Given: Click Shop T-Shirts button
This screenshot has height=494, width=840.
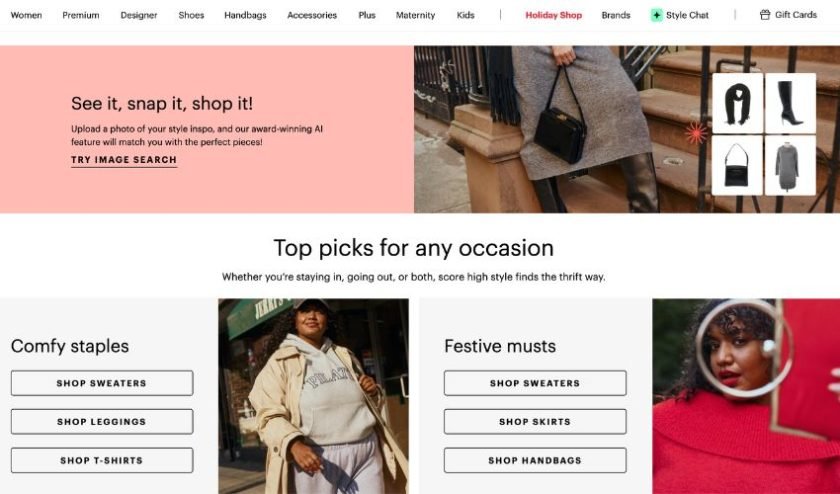Looking at the screenshot, I should click(102, 460).
